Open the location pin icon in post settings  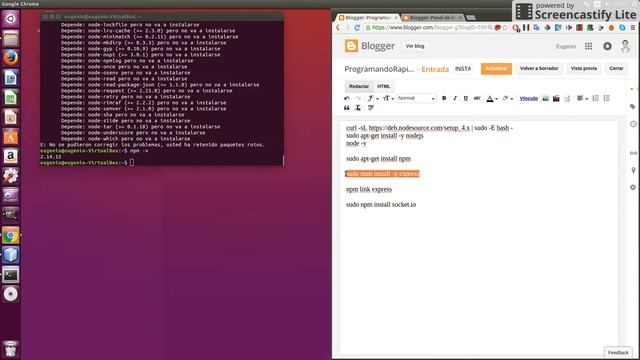(633, 170)
